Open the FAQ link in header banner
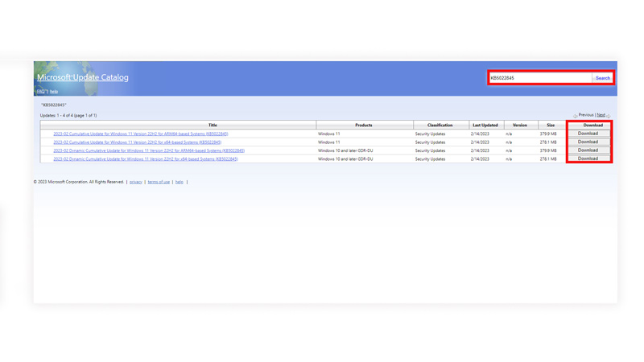Screen dimensions: 644x362 (41, 92)
